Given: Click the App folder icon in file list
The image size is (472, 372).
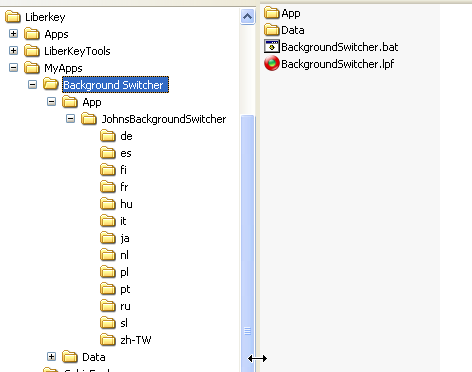Looking at the screenshot, I should click(272, 13).
